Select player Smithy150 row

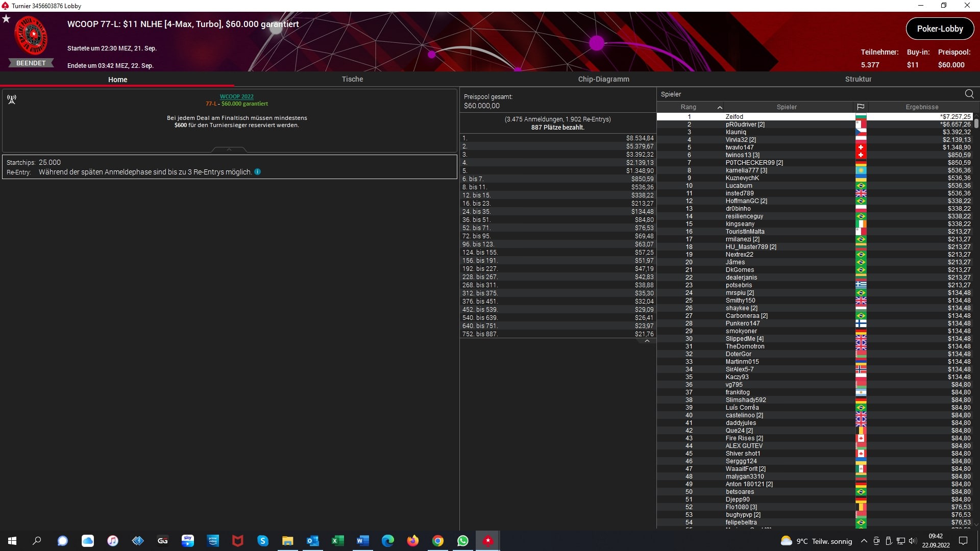tap(815, 300)
